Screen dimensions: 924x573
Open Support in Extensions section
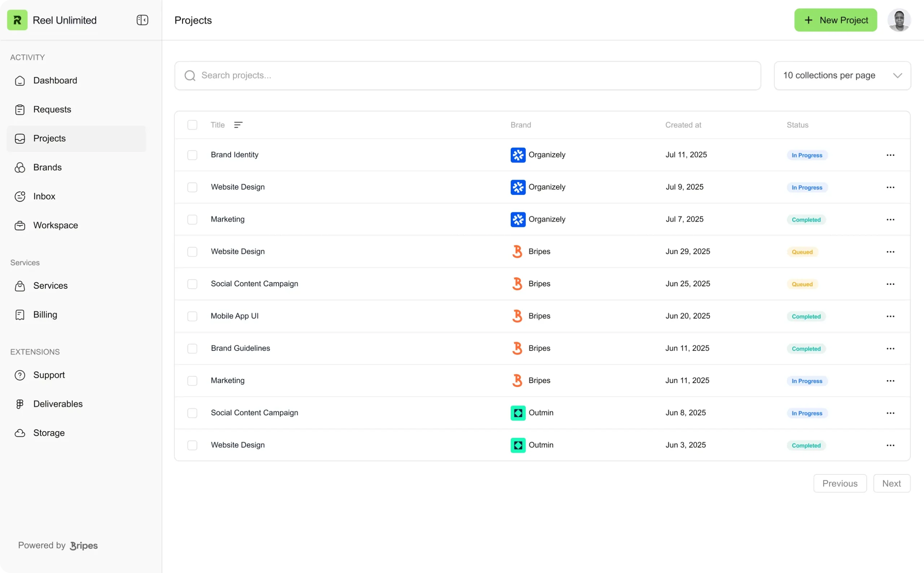76,375
